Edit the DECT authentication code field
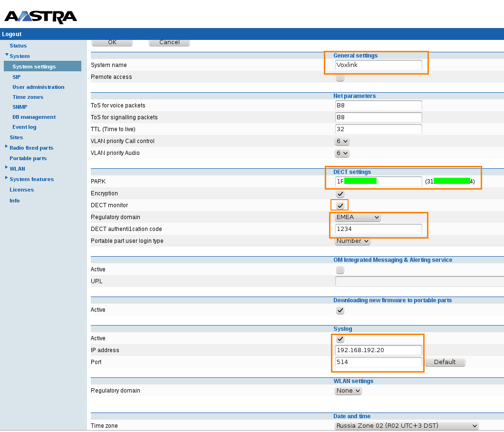The width and height of the screenshot is (504, 432). point(378,229)
